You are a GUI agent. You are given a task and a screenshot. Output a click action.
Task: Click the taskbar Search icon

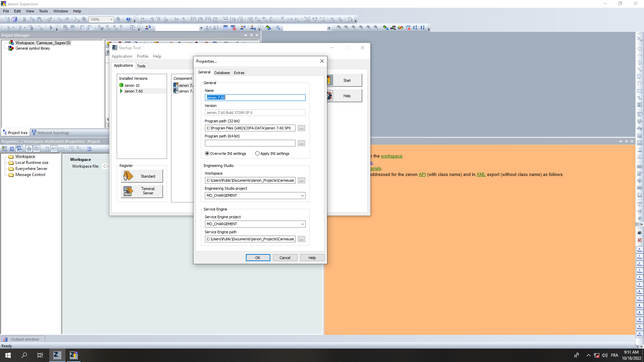click(x=24, y=355)
